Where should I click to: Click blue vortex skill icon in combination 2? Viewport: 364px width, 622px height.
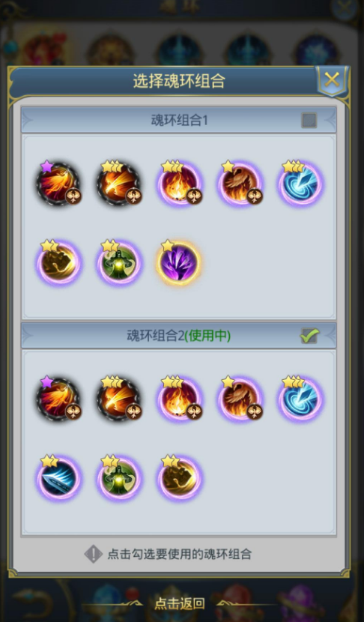[x=300, y=399]
